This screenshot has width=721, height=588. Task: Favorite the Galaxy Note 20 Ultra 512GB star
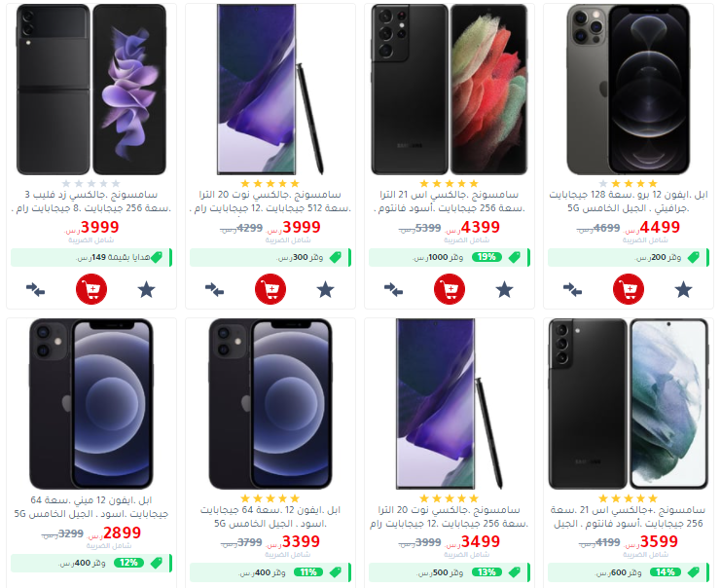click(x=326, y=290)
